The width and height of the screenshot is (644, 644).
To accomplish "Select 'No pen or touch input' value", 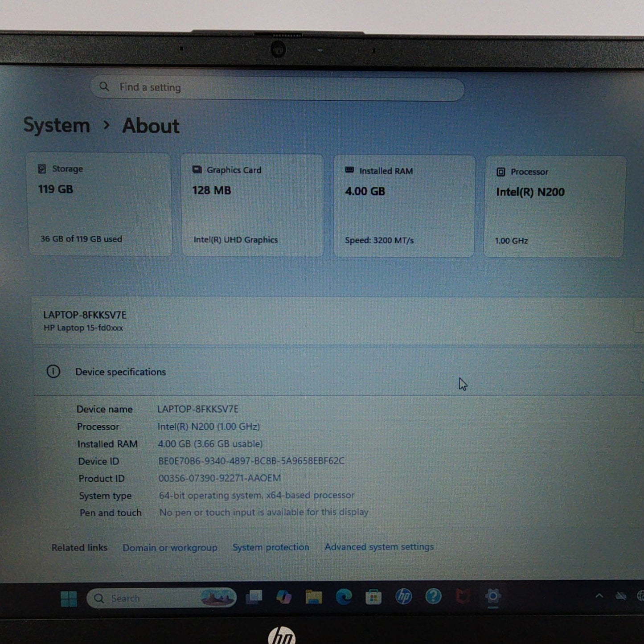I will pos(264,512).
